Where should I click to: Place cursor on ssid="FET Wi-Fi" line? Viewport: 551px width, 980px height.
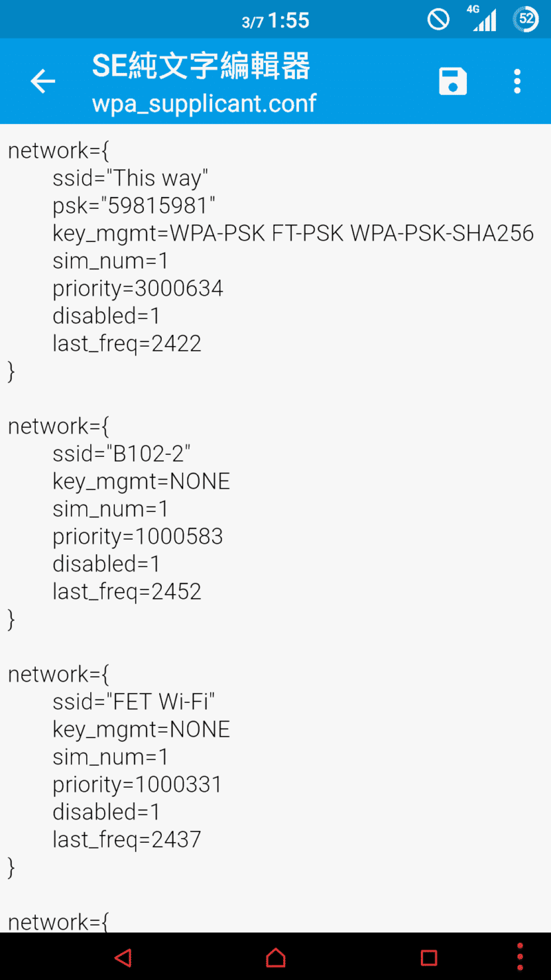[x=134, y=702]
